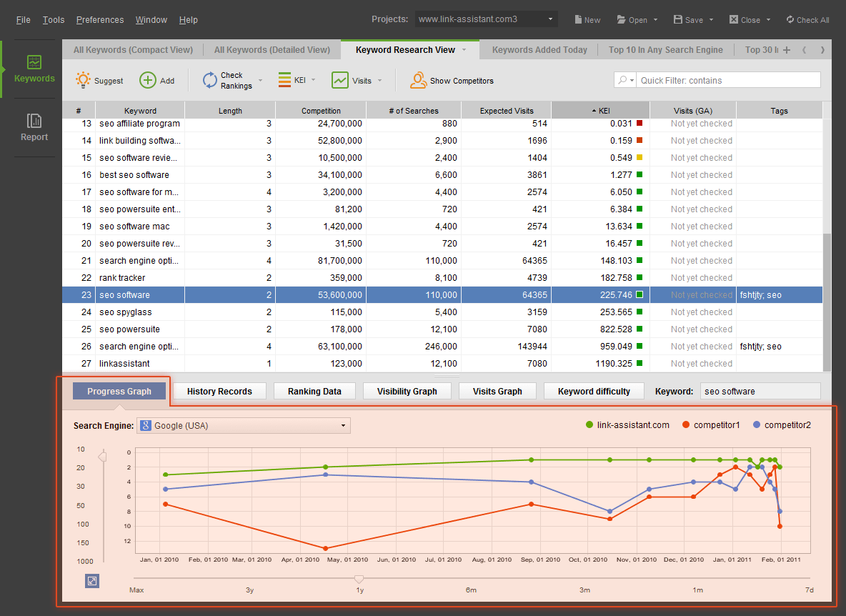
Task: Select the seo spyglass keyword row
Action: (x=442, y=312)
